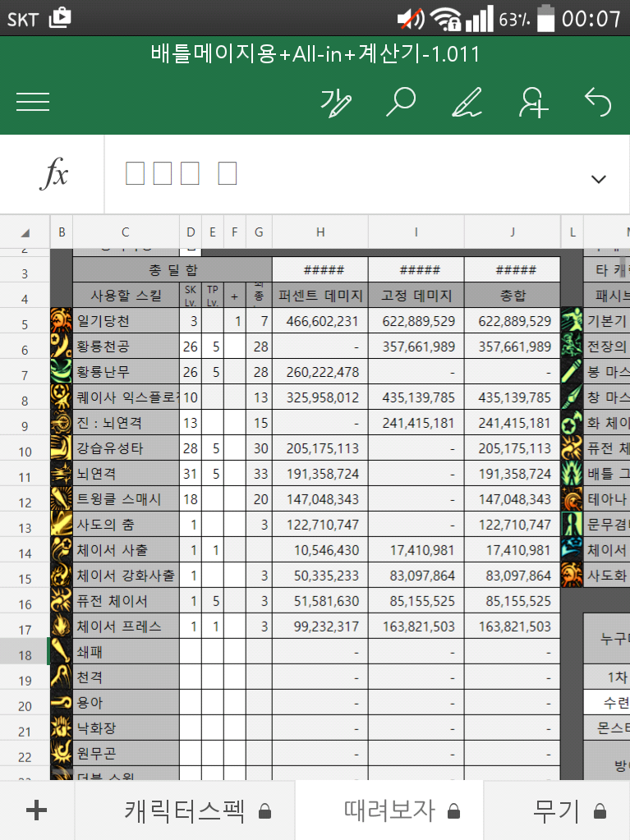
Task: Switch to the 캐릭터스펙 sheet tab
Action: [x=185, y=810]
